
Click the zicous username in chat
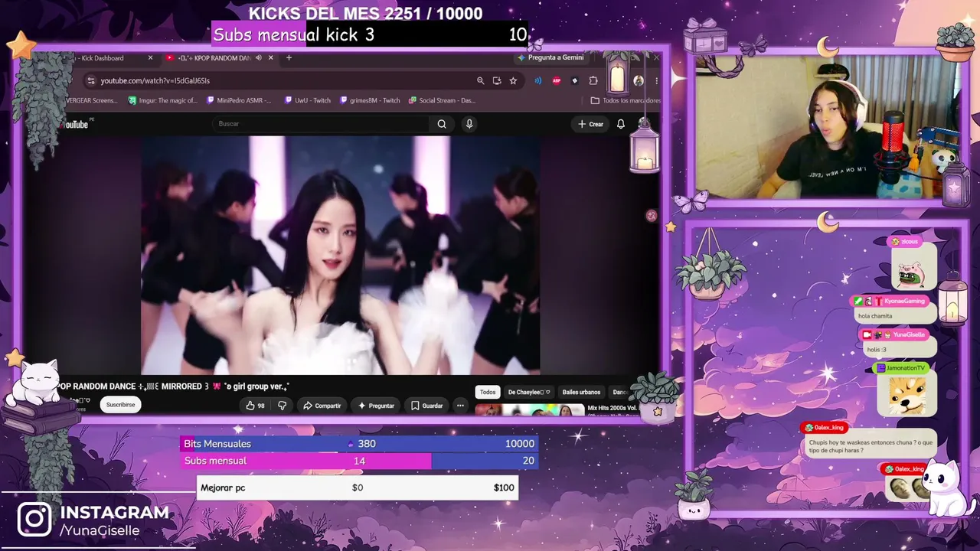pos(909,242)
